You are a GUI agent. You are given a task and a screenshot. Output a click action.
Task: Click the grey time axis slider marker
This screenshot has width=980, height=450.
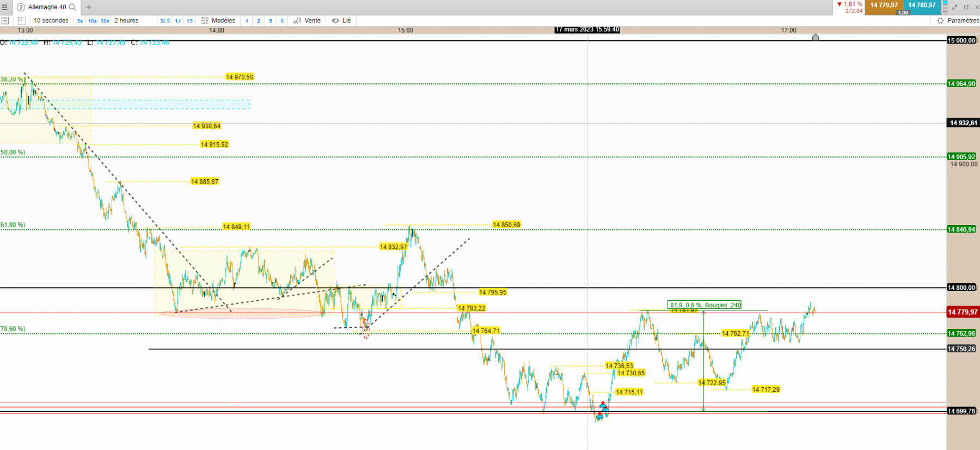tap(816, 37)
